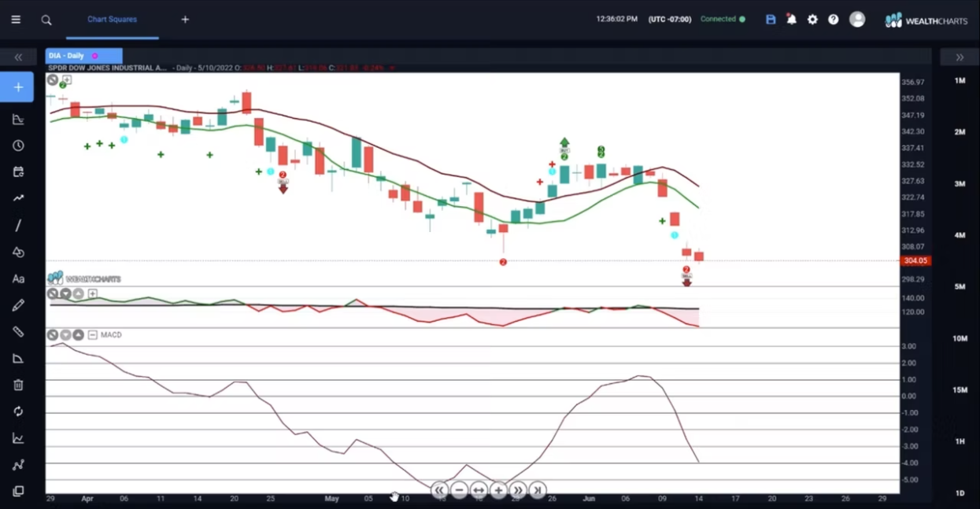Select the 1M timeframe
The height and width of the screenshot is (509, 980).
(x=960, y=81)
